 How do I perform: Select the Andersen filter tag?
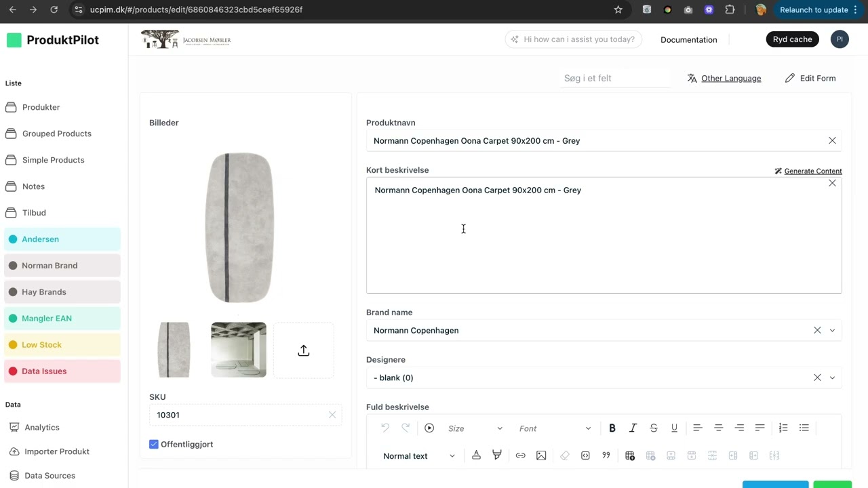(x=62, y=239)
